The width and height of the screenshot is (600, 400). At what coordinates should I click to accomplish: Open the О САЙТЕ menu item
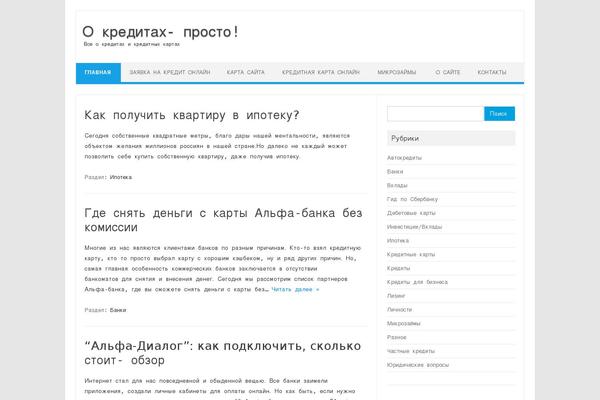click(x=448, y=72)
